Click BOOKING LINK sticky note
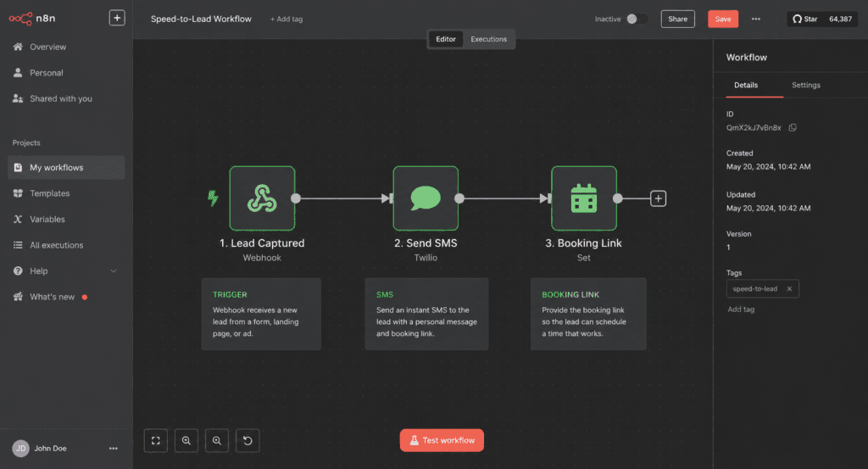Screen dimensions: 868x469 588,314
